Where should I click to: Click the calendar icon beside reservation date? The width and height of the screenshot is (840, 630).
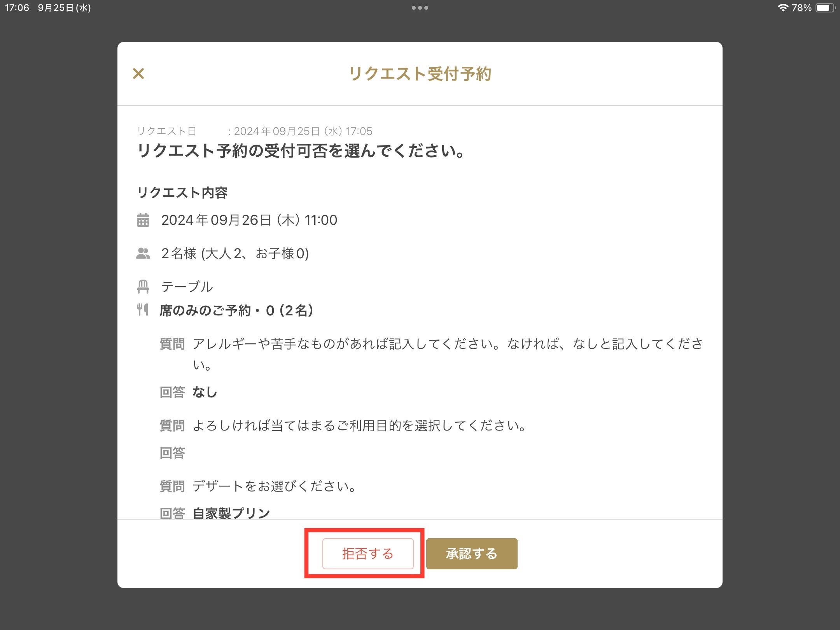(143, 220)
